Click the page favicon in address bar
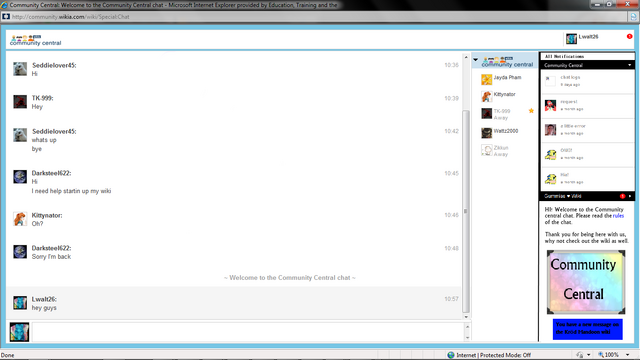This screenshot has width=640, height=360. click(6, 17)
